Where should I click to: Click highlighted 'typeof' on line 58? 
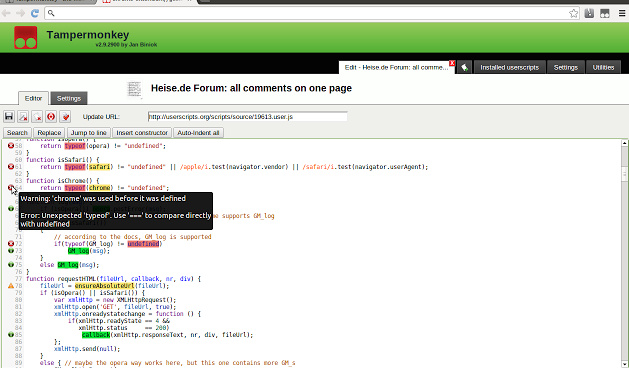pyautogui.click(x=75, y=146)
